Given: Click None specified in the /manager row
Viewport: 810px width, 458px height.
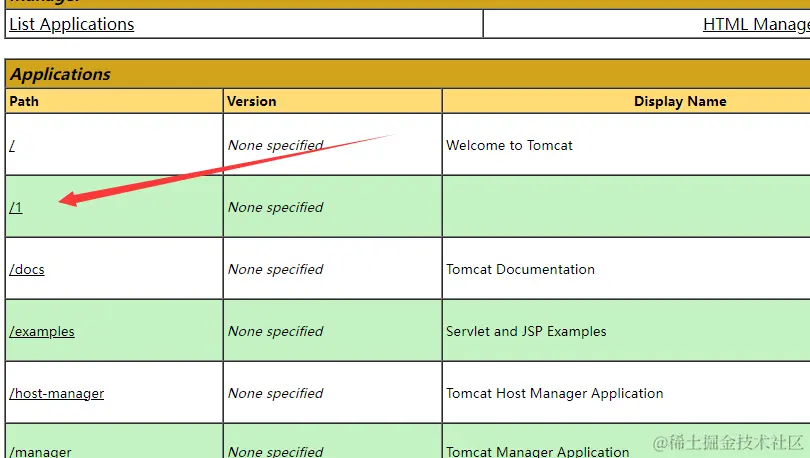Looking at the screenshot, I should (x=275, y=451).
